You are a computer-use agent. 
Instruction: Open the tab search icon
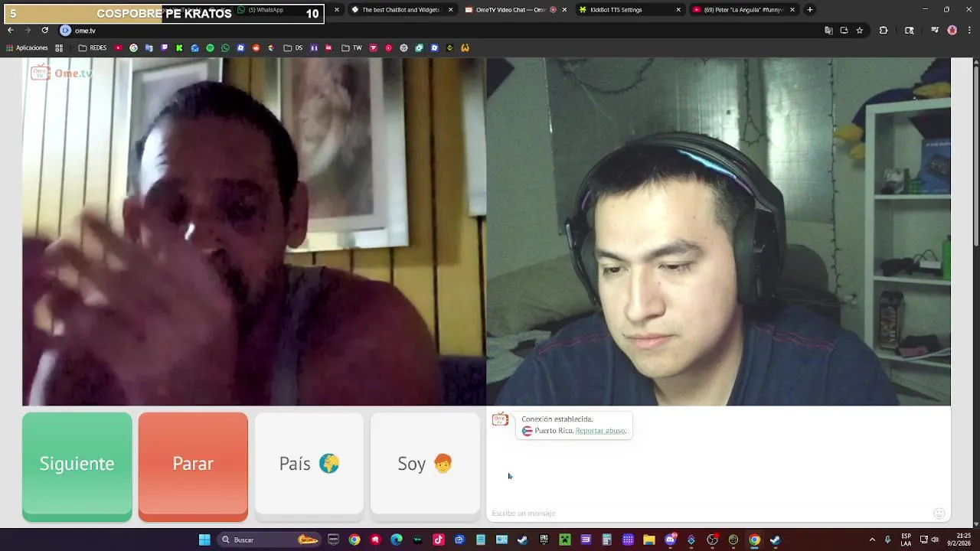[x=910, y=31]
